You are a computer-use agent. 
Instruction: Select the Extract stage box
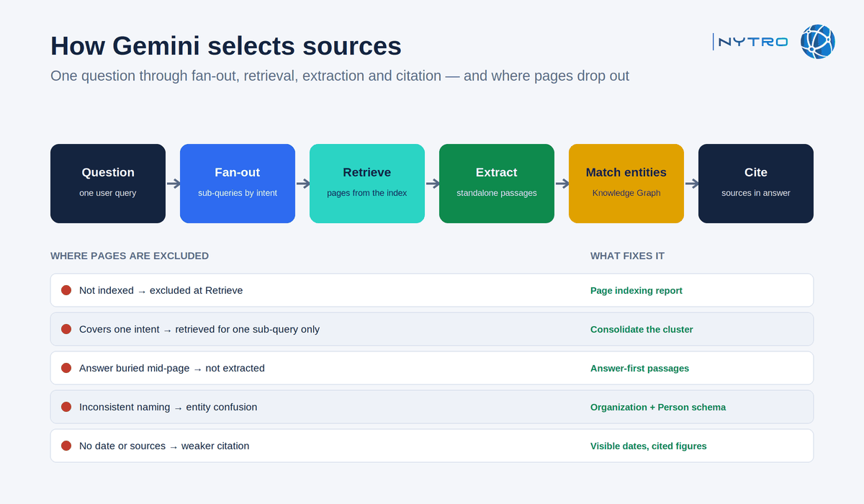coord(497,184)
